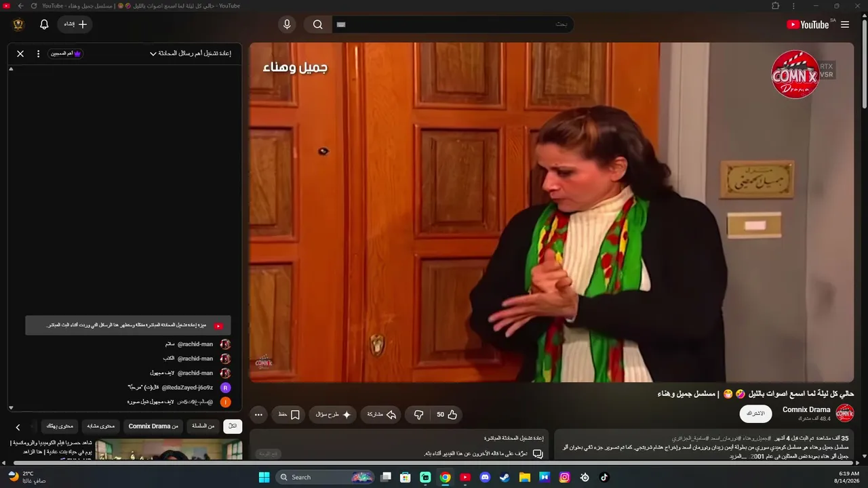Subscribe to Comnix Drama (الاشتراك)
The image size is (868, 488).
755,413
